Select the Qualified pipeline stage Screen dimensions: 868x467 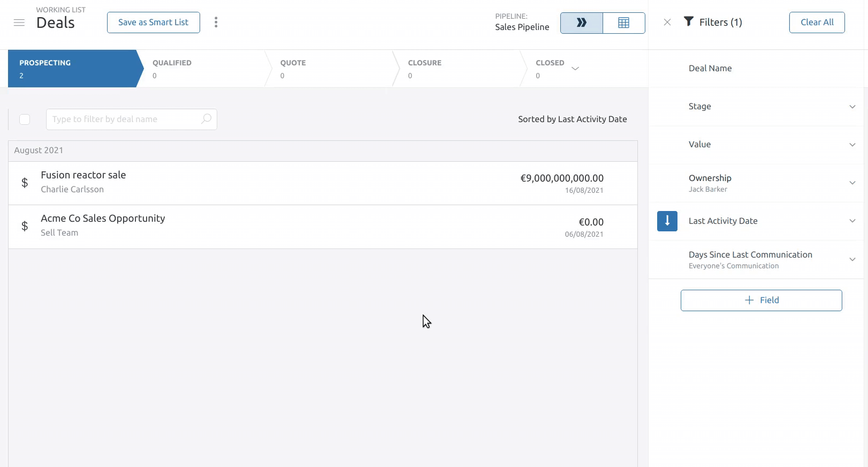tap(201, 69)
